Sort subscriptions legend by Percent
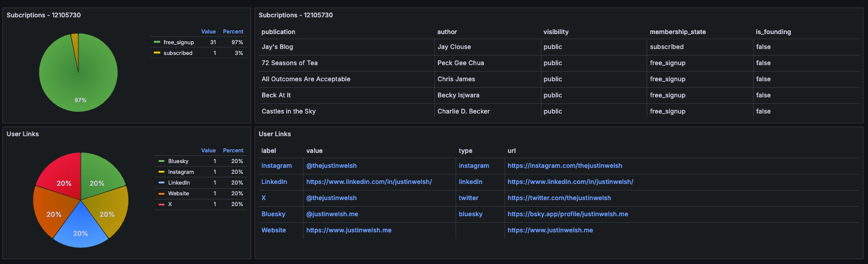This screenshot has width=868, height=264. pos(233,32)
